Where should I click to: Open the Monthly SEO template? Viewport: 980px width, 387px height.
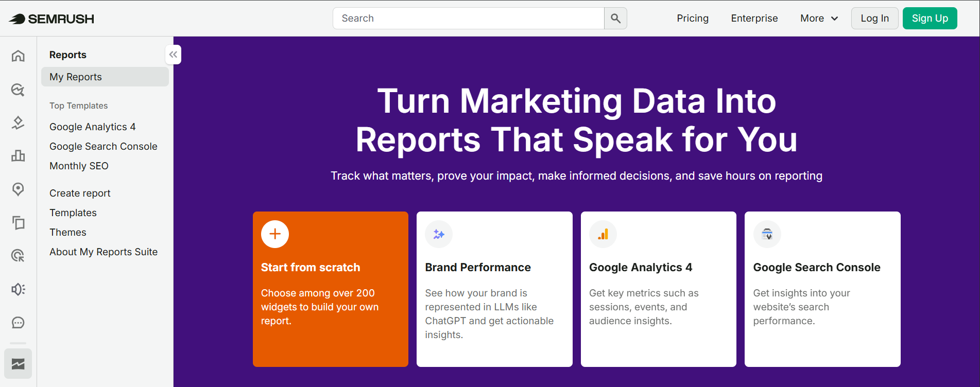79,166
